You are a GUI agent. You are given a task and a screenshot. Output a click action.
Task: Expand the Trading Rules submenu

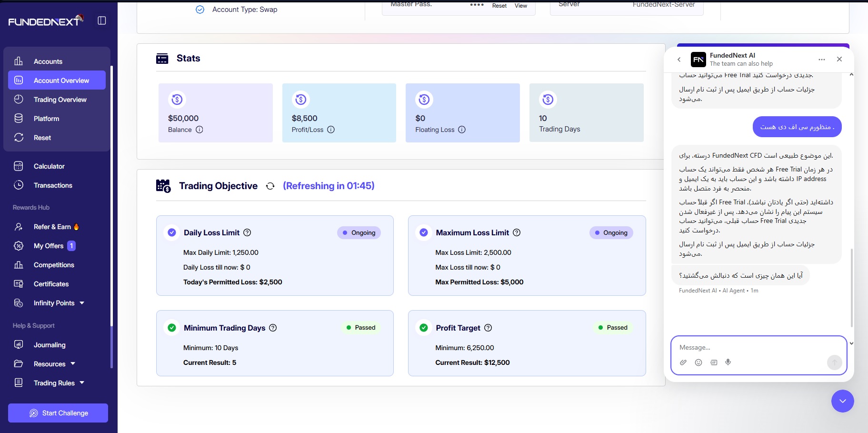click(82, 383)
